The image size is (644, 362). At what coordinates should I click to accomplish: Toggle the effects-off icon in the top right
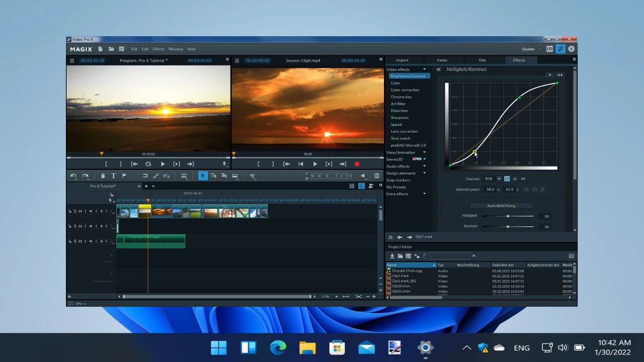click(560, 49)
